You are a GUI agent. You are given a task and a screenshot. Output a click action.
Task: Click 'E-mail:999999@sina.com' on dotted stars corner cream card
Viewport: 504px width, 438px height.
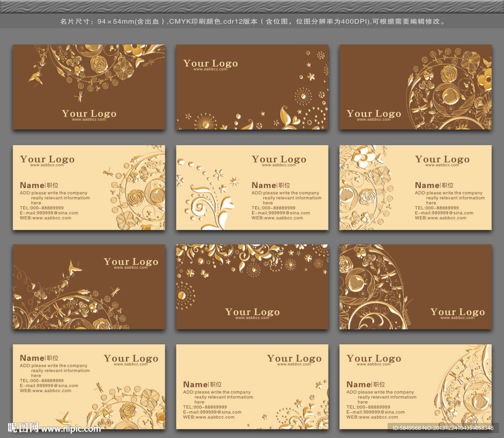pyautogui.click(x=212, y=412)
